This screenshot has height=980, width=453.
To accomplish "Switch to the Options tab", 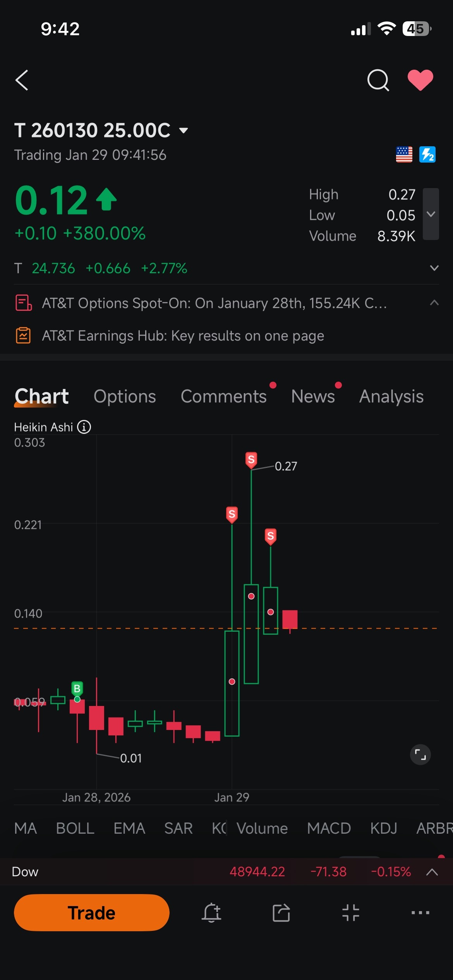I will click(125, 396).
